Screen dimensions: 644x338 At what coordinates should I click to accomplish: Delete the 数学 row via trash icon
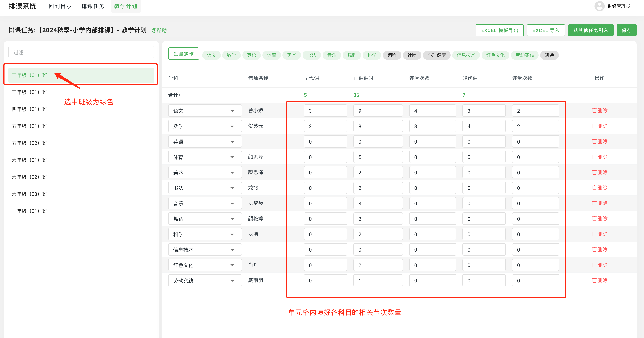coord(599,126)
